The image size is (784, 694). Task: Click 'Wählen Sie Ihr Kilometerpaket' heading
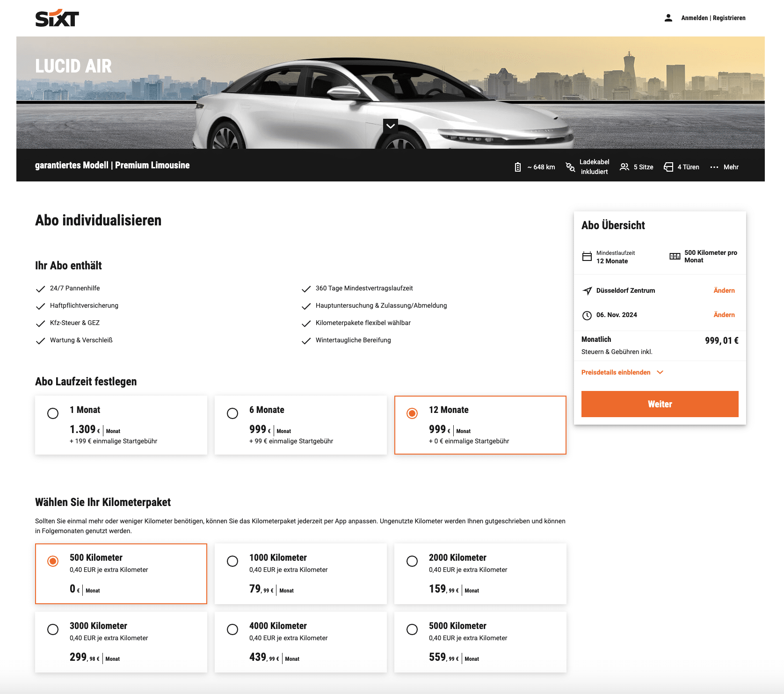[x=103, y=502]
